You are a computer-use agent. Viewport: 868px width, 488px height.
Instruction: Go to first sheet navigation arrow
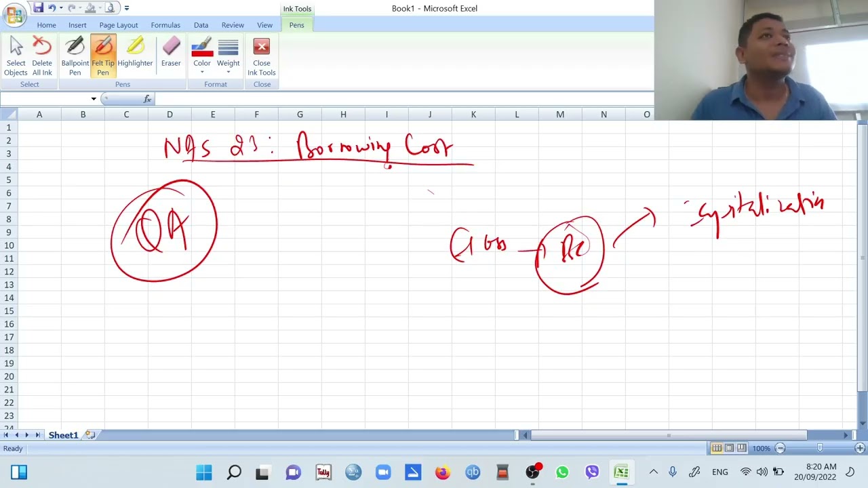[7, 435]
